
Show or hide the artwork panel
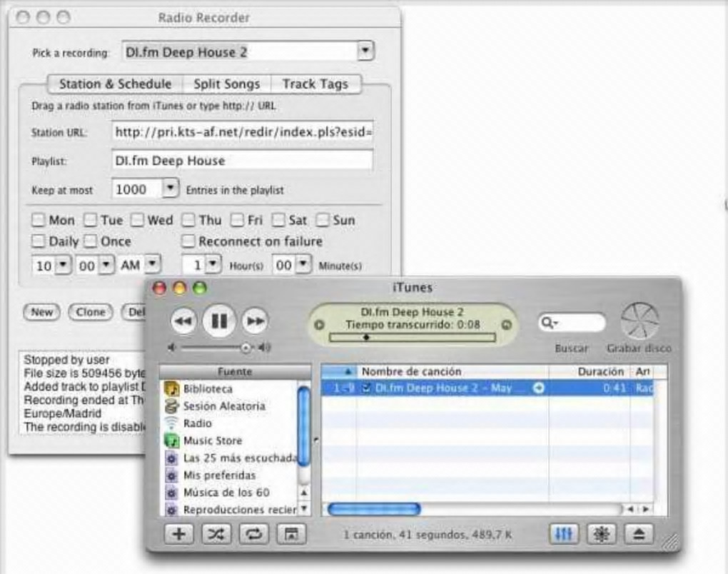[292, 534]
